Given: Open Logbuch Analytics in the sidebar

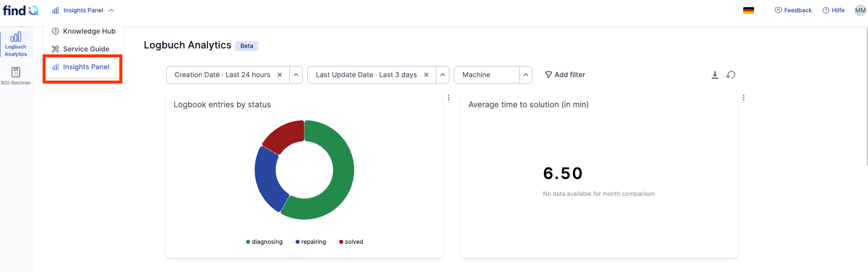Looking at the screenshot, I should 16,44.
